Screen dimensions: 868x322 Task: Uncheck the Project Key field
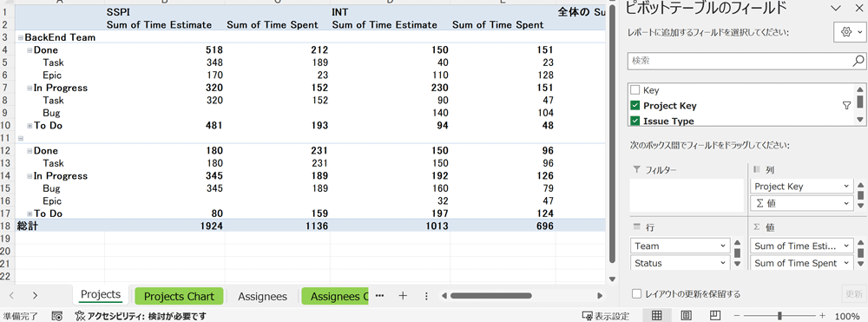coord(635,106)
